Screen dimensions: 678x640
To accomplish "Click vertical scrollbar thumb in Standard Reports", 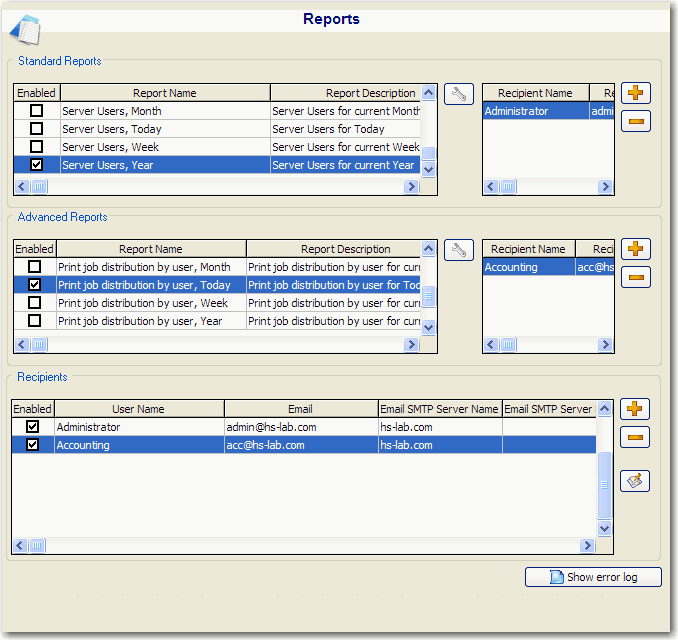I will click(428, 153).
